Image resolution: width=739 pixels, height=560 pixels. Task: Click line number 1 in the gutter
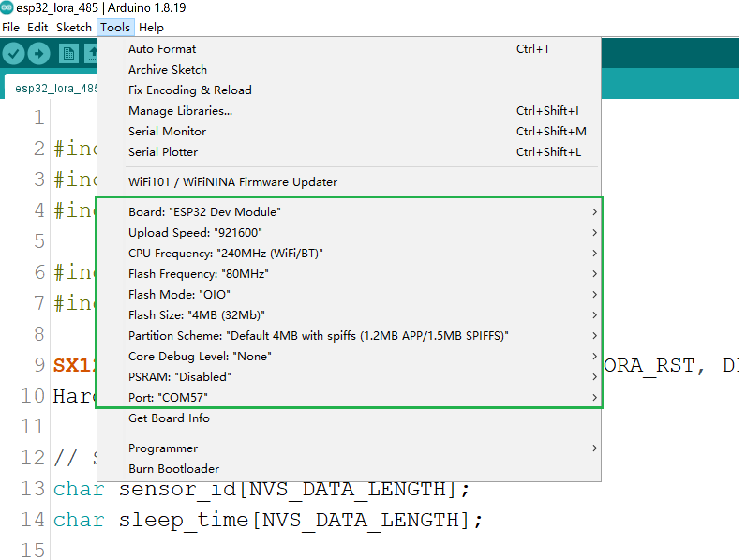pos(39,118)
